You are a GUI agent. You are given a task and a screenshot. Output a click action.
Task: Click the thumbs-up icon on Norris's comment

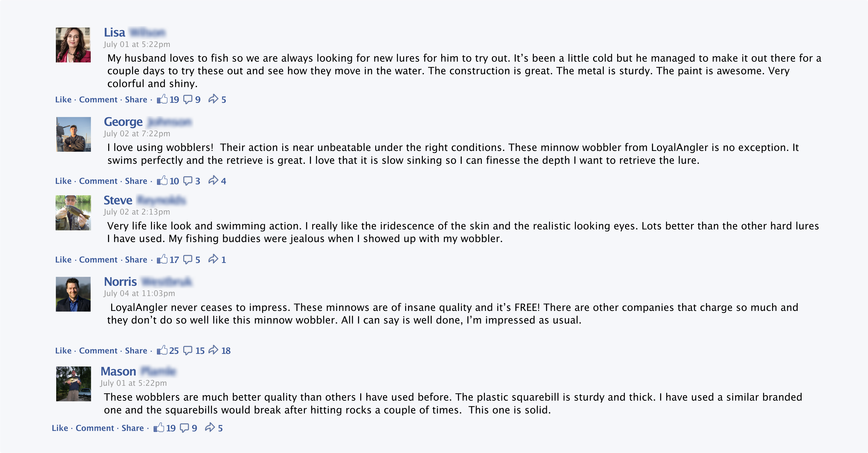pyautogui.click(x=162, y=350)
